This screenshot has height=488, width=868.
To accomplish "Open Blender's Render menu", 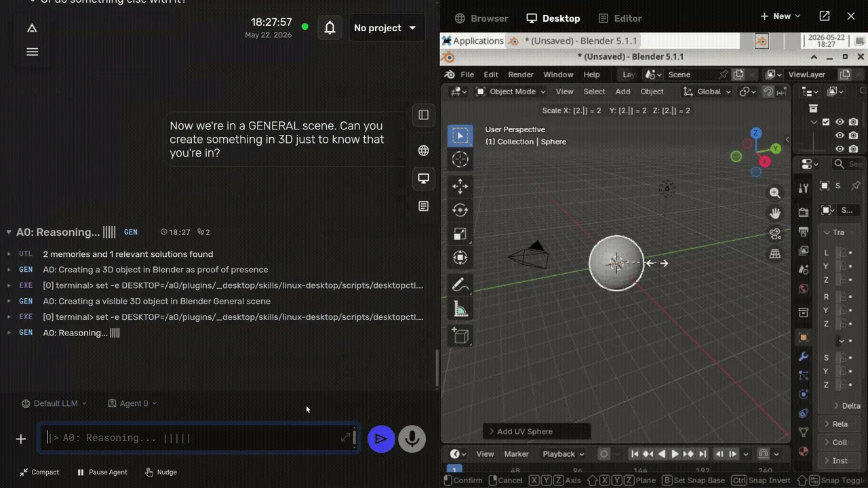I will coord(521,75).
